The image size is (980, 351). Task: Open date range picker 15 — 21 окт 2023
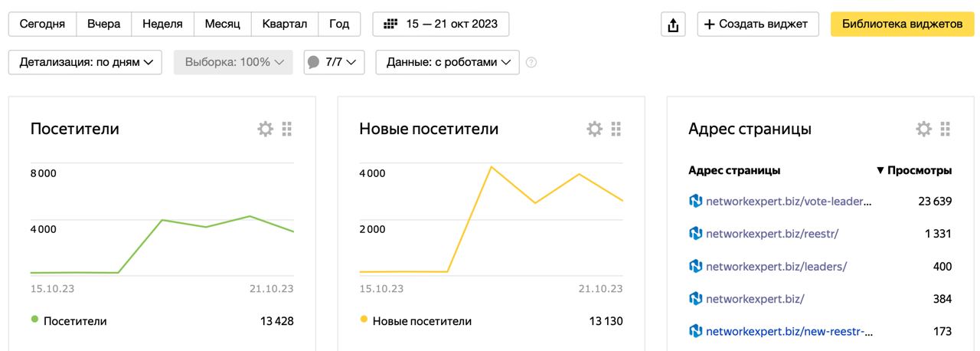point(441,24)
